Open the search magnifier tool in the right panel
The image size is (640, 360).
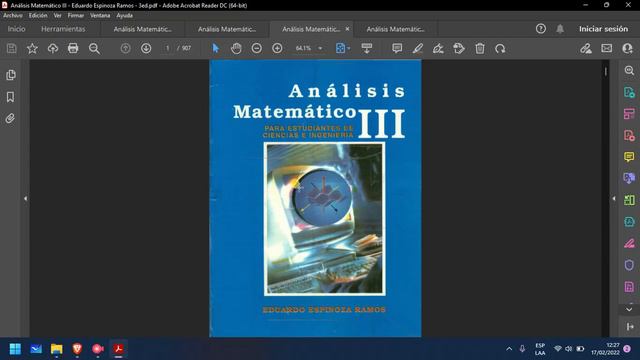[x=629, y=71]
